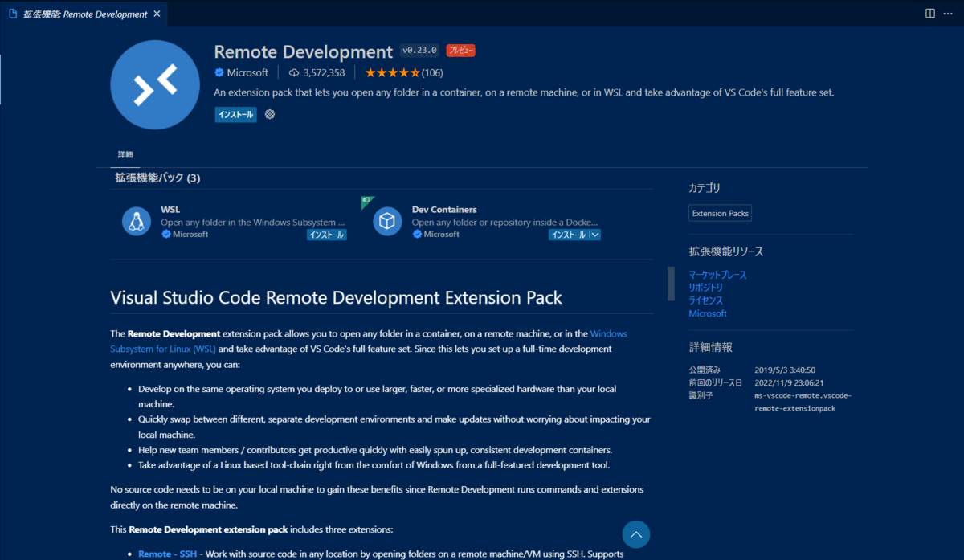964x560 pixels.
Task: Select the 拡張機能: Remote Development editor tab
Action: [x=84, y=14]
